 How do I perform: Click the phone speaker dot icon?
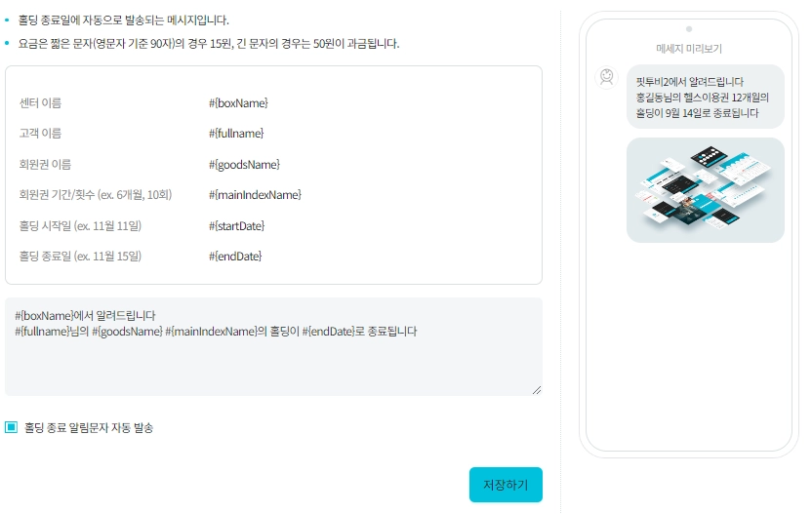click(689, 29)
